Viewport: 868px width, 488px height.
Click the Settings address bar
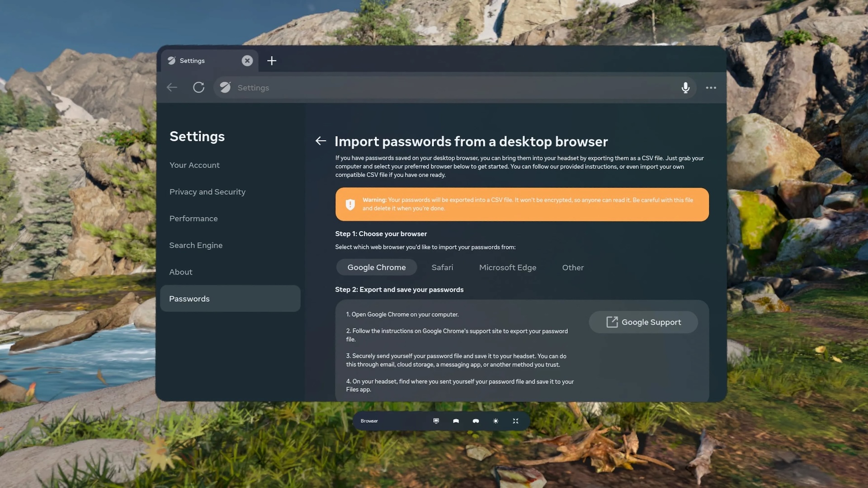(452, 88)
